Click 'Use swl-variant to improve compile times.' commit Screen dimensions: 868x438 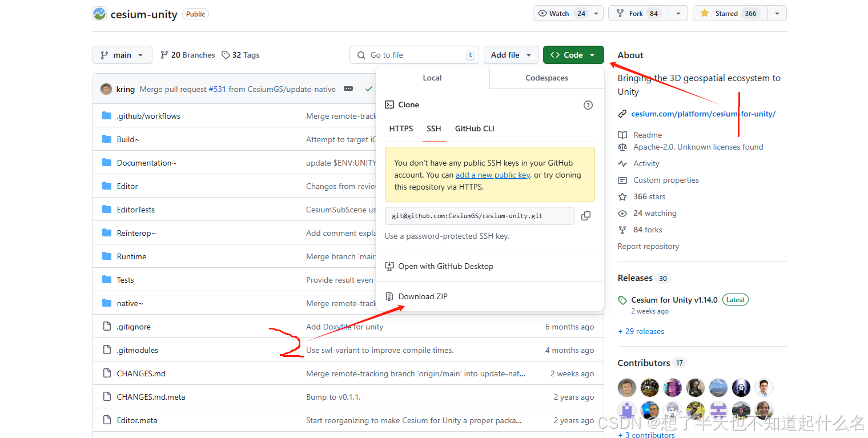click(x=380, y=350)
